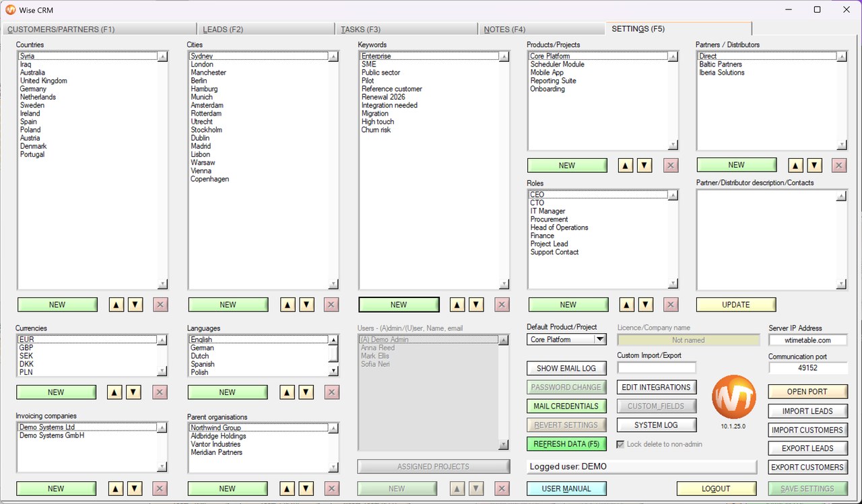
Task: Click IMPORT LEADS button
Action: pyautogui.click(x=807, y=411)
